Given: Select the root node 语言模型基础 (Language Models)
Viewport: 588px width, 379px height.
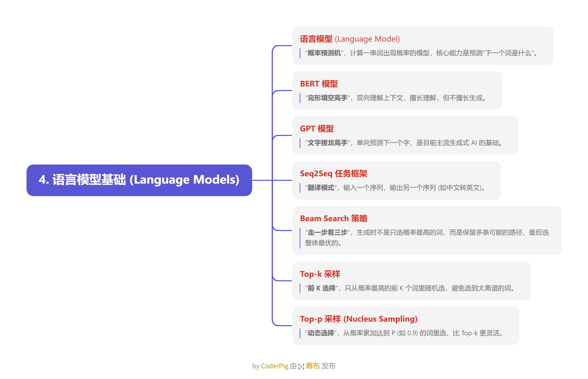Looking at the screenshot, I should coord(139,180).
